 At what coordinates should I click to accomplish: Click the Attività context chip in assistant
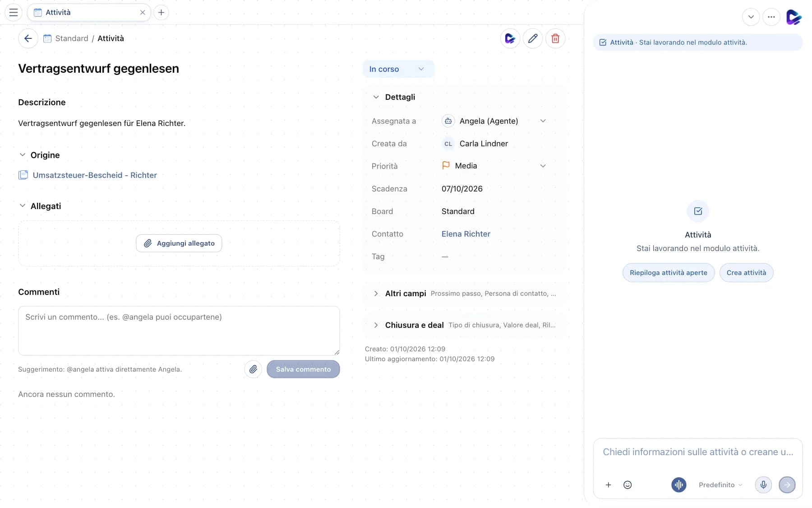[x=698, y=42]
